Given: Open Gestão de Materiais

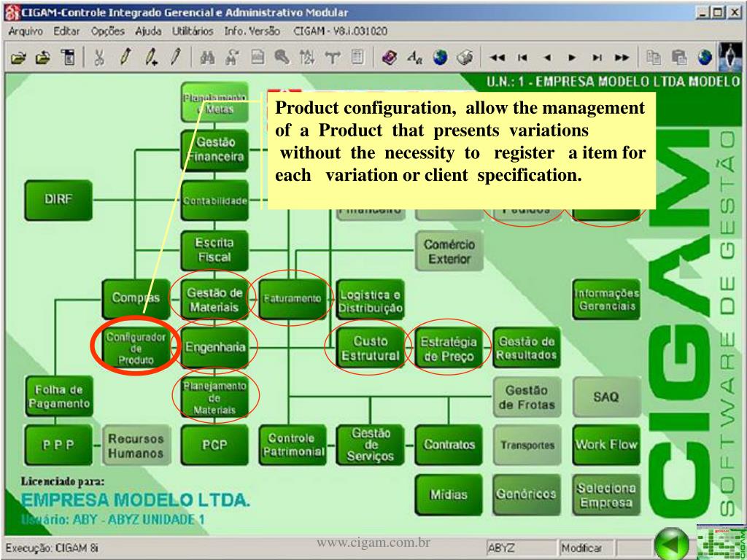Looking at the screenshot, I should click(214, 299).
